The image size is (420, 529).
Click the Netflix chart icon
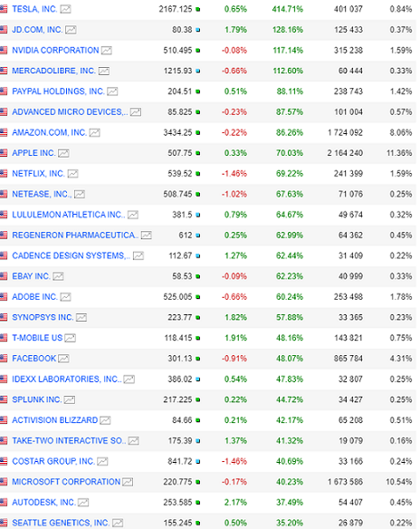click(x=72, y=174)
